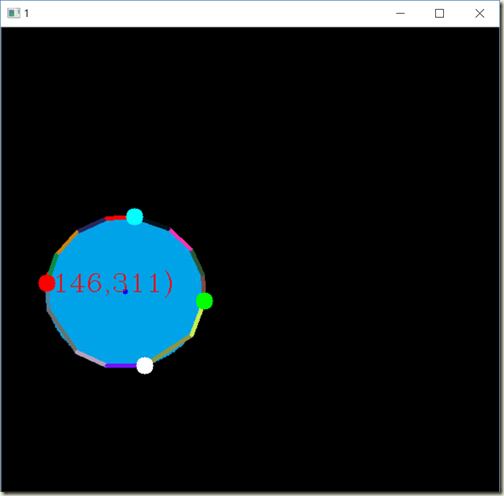Click the yellow-green edge segment below green dot
Image resolution: width=504 pixels, height=496 pixels.
196,323
